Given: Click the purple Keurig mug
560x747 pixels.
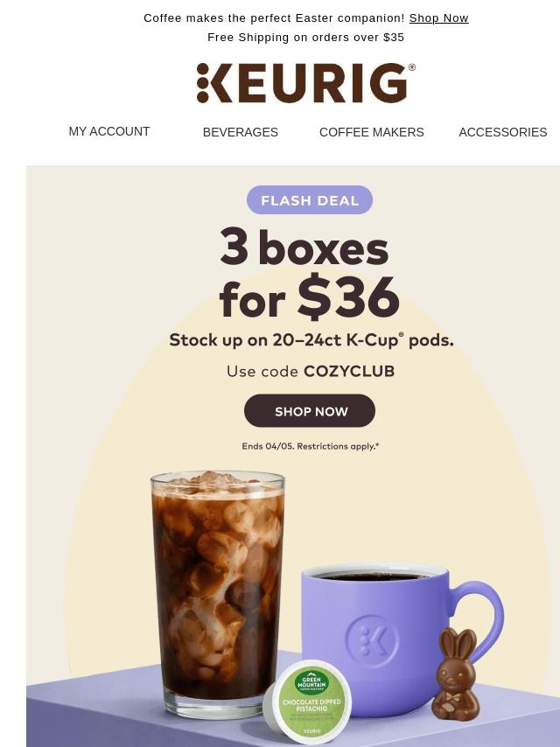Looking at the screenshot, I should coord(401,639).
